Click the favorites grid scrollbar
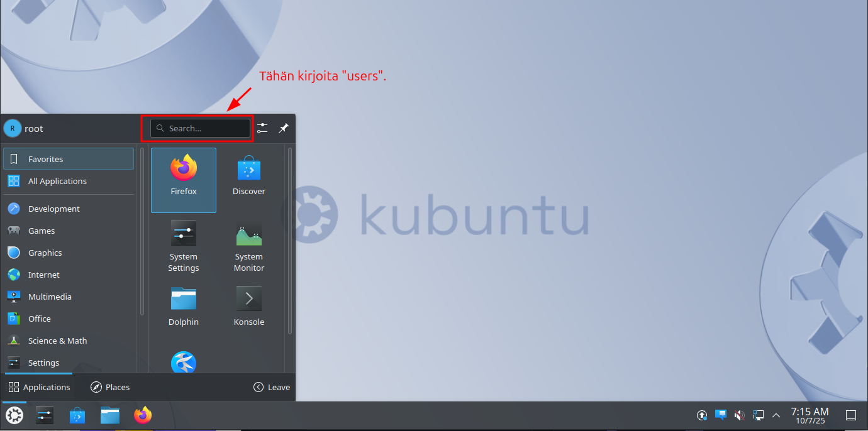This screenshot has width=868, height=431. pos(289,239)
